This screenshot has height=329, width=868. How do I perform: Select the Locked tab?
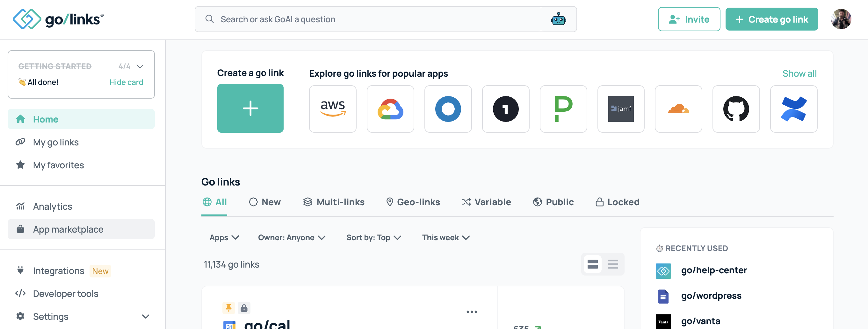pos(617,202)
